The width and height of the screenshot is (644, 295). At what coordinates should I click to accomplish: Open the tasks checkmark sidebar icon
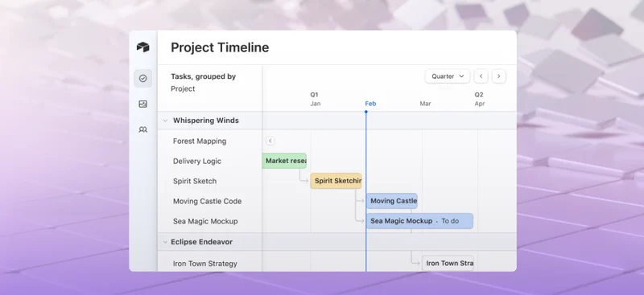point(143,78)
